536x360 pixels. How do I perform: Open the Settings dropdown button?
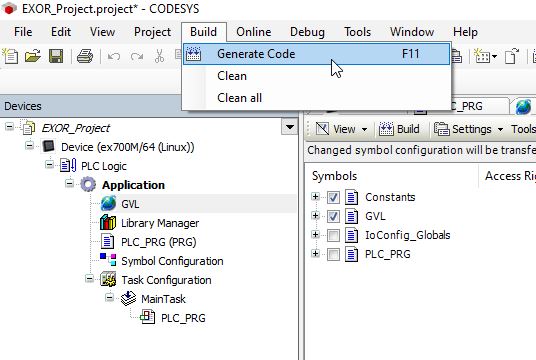point(469,129)
